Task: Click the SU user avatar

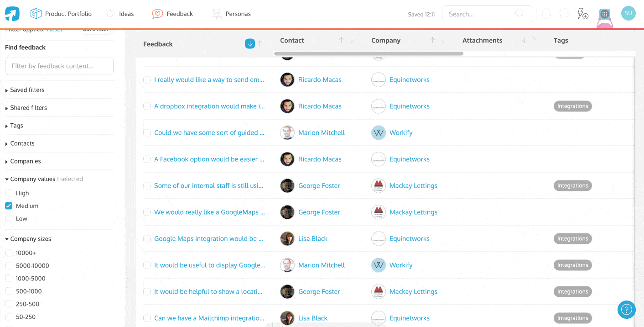Action: click(x=628, y=13)
